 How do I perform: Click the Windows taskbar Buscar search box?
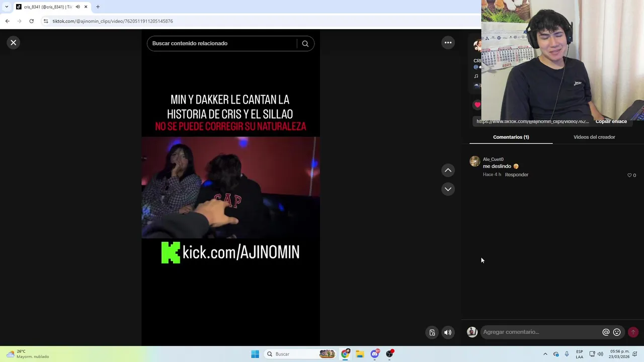click(x=300, y=354)
